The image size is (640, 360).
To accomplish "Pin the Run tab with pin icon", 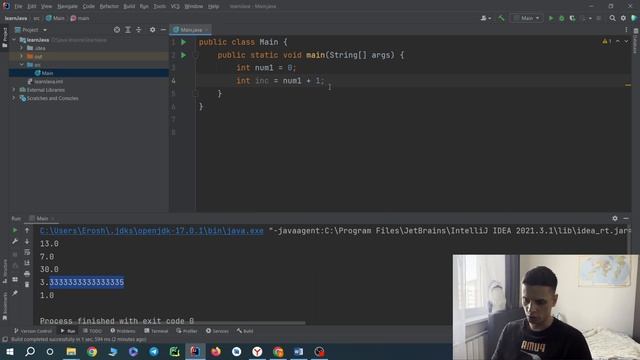I will tap(15, 293).
